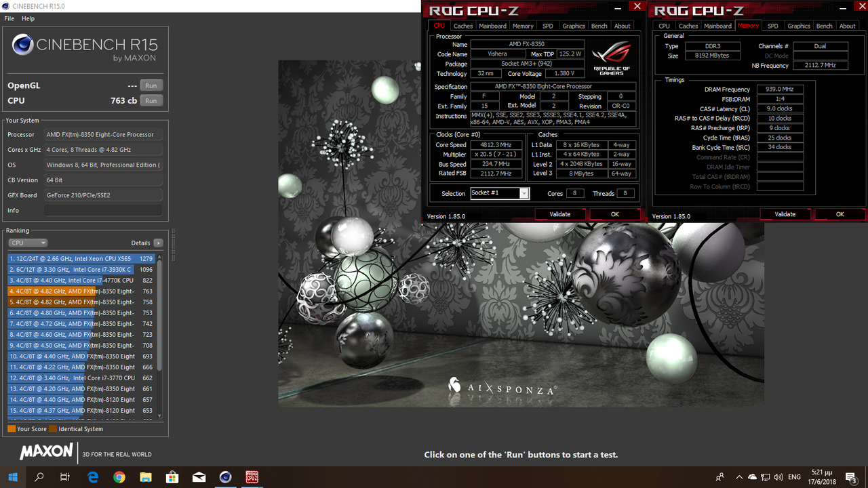This screenshot has height=488, width=868.
Task: Select ranking row 1 Intel Xeon X565
Action: 81,258
